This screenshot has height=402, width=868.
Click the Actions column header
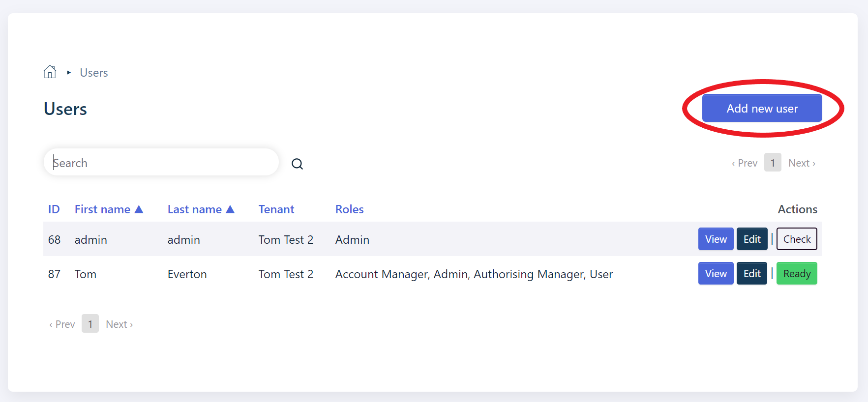797,209
